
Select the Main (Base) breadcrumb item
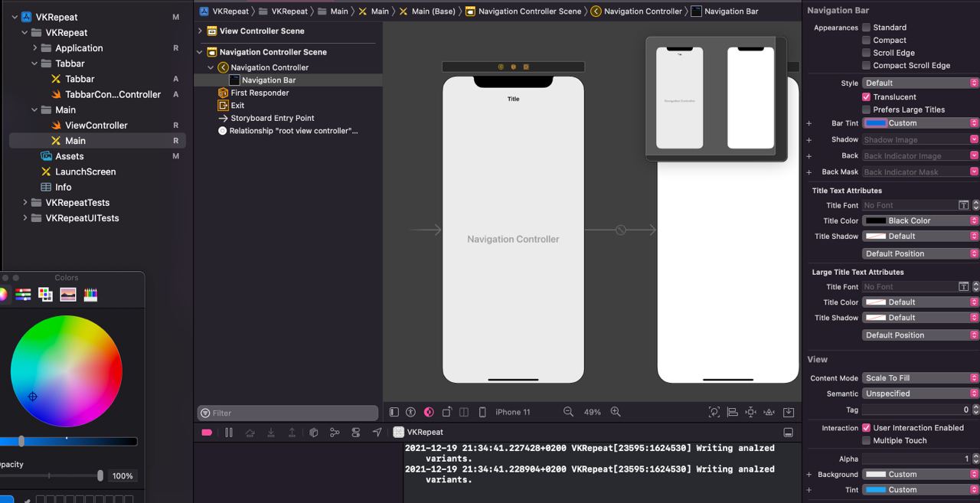coord(427,11)
